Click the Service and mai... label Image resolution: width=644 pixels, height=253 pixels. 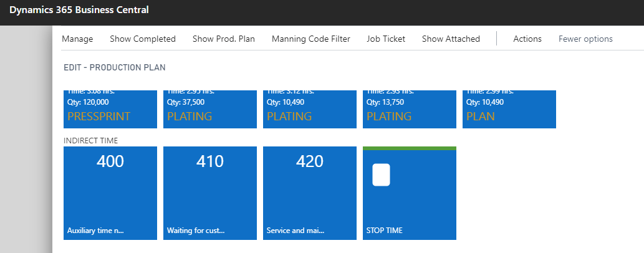click(x=296, y=231)
